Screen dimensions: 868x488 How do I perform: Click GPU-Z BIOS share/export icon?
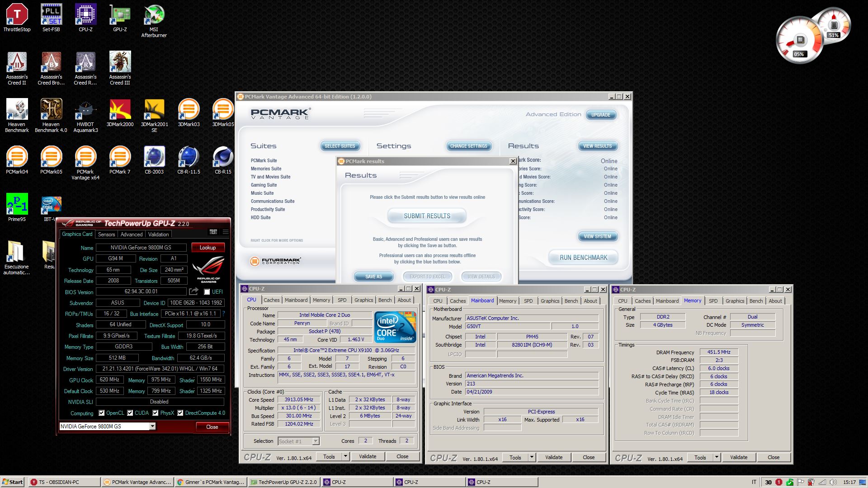click(193, 291)
